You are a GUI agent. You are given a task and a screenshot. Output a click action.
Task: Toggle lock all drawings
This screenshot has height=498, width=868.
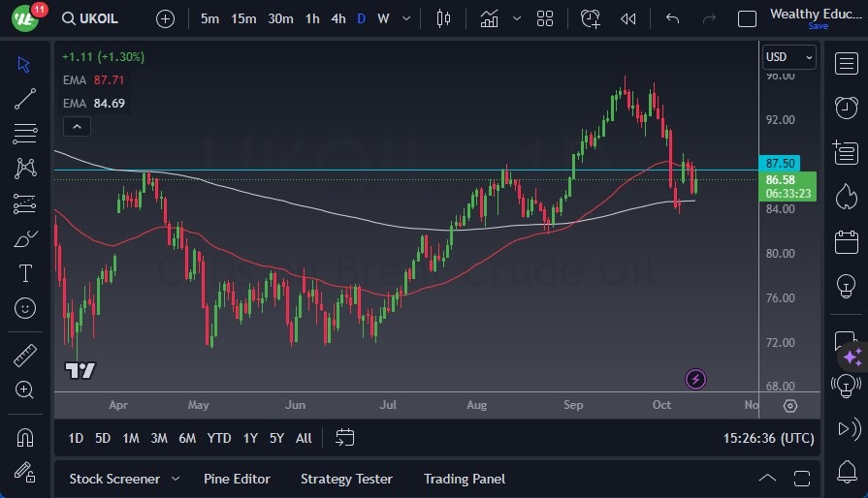click(25, 472)
